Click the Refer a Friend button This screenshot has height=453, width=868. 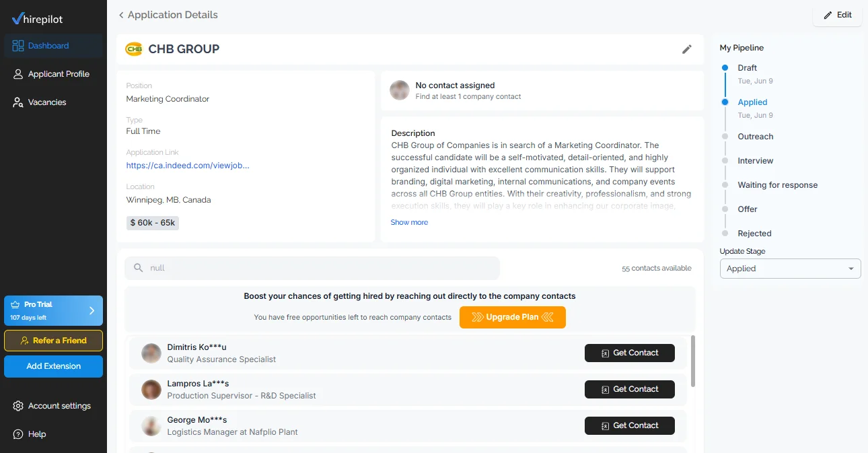53,341
